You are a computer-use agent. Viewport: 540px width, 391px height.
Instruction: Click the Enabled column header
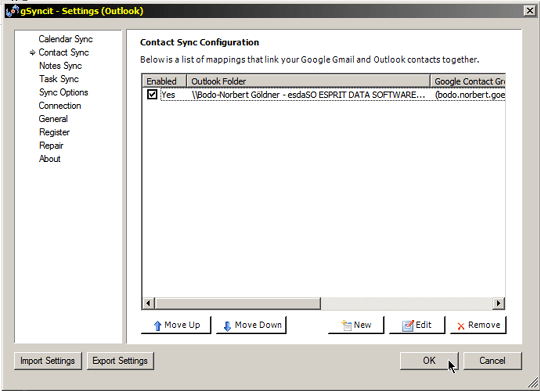pyautogui.click(x=164, y=81)
